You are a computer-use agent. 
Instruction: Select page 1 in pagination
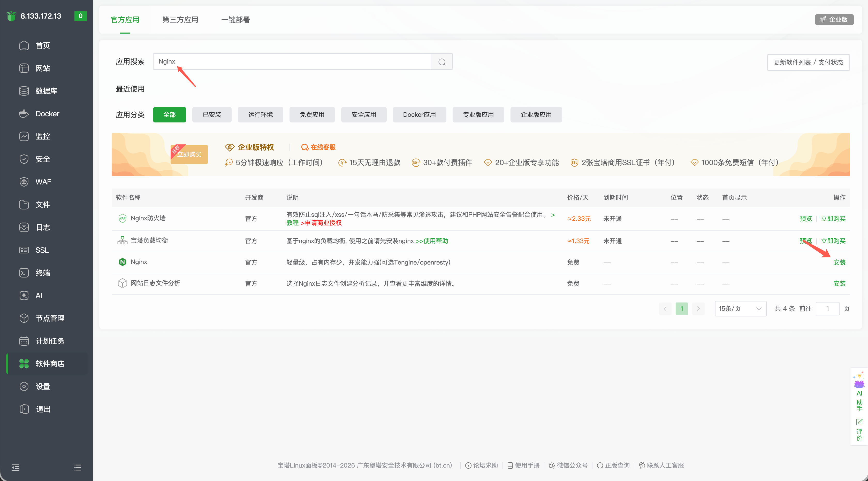pyautogui.click(x=682, y=308)
